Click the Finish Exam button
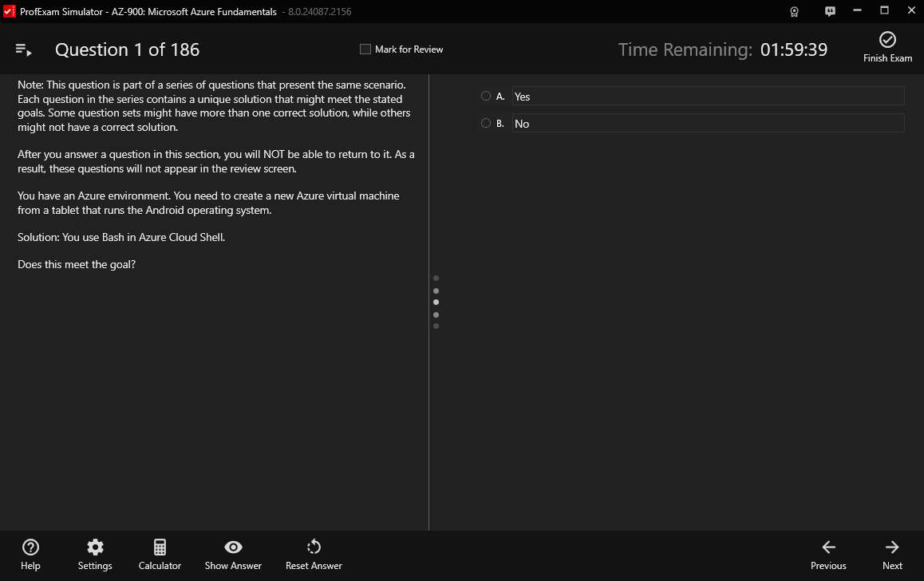This screenshot has width=924, height=581. (x=887, y=47)
